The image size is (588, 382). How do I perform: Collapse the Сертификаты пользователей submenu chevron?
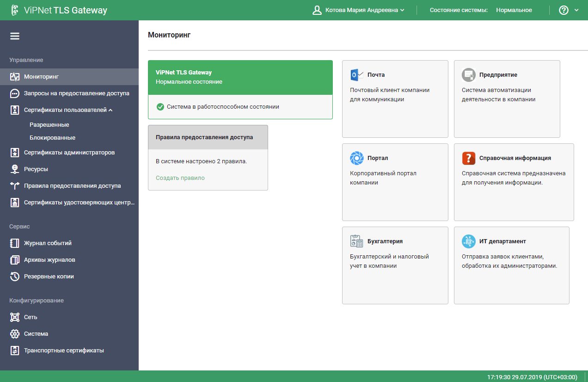click(x=110, y=110)
